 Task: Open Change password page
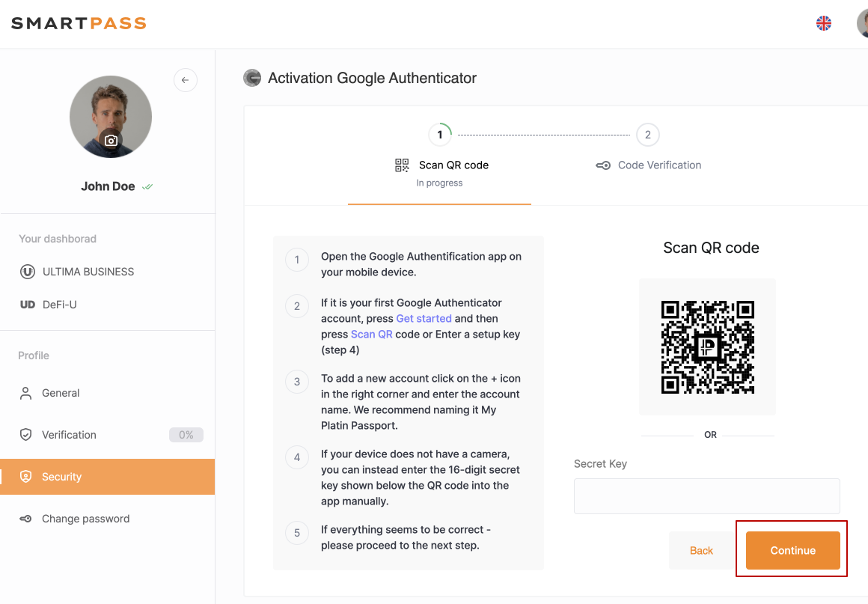85,519
